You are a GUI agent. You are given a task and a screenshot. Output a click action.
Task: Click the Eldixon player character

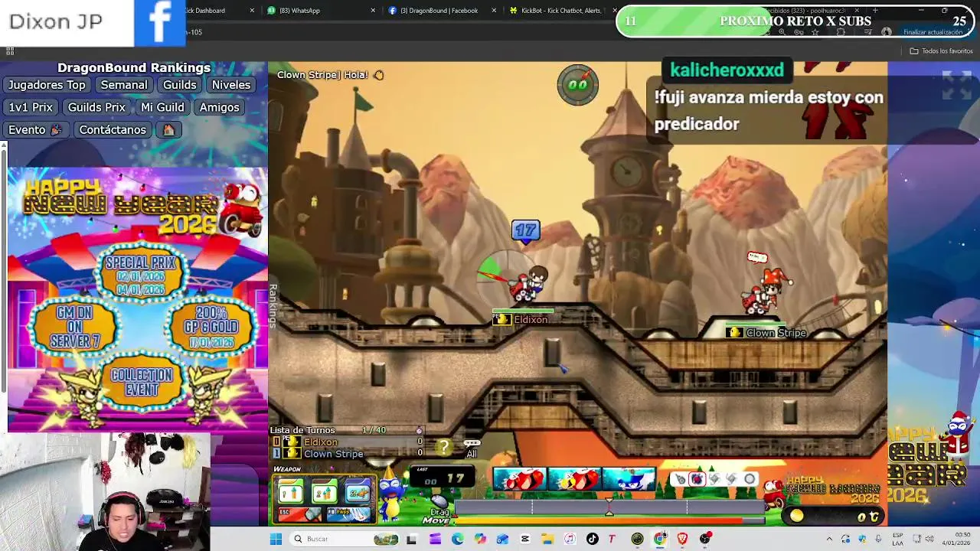tap(528, 285)
